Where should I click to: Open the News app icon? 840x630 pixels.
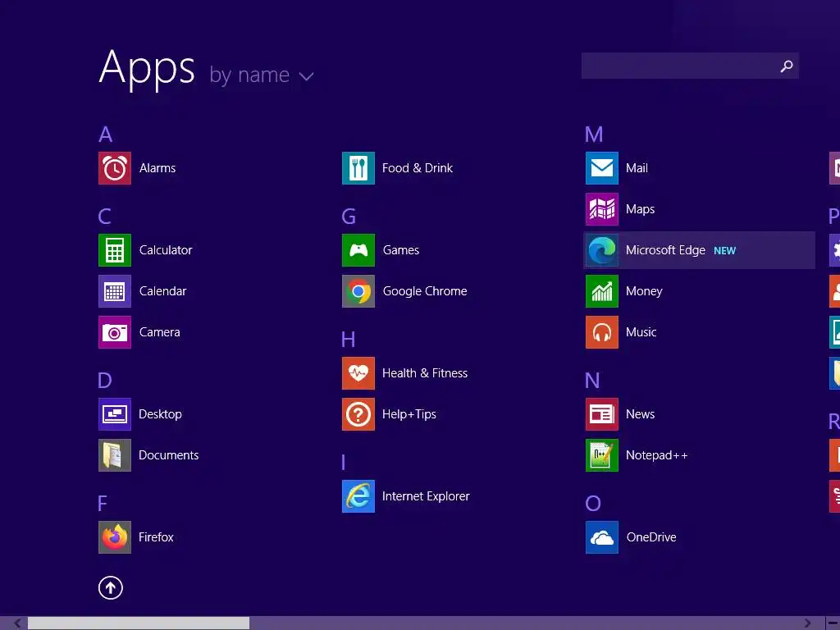[602, 414]
